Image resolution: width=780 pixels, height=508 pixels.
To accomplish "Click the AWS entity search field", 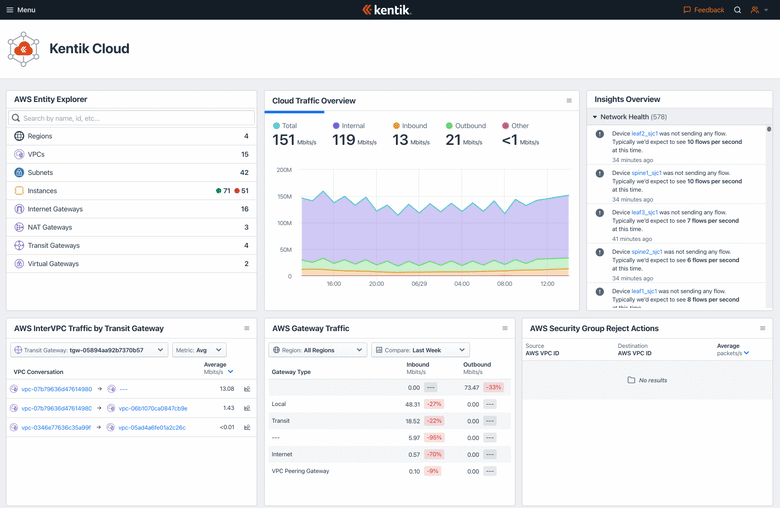I will coord(132,118).
